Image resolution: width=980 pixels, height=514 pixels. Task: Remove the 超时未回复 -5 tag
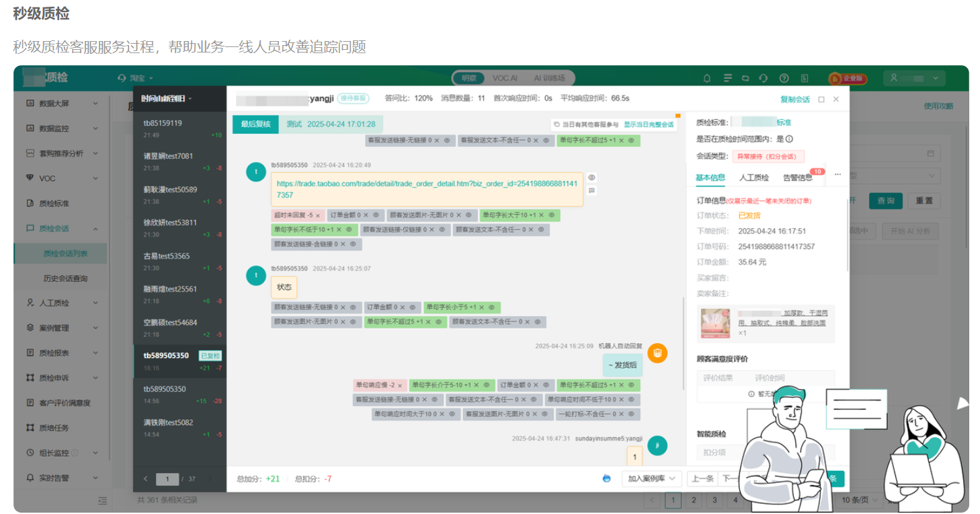point(319,215)
